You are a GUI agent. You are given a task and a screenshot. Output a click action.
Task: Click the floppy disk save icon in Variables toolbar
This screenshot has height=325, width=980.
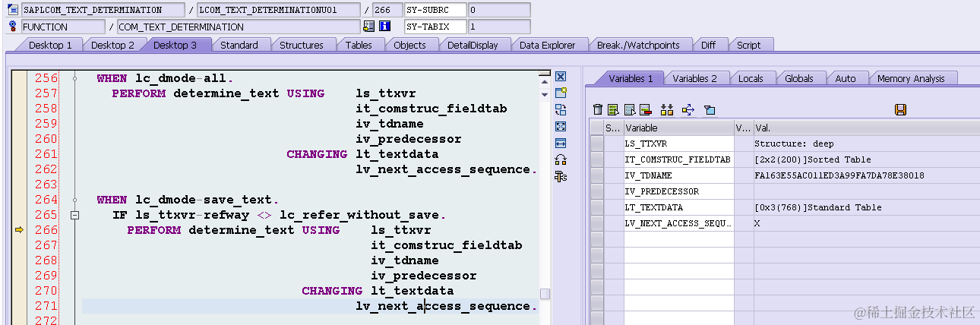[900, 110]
